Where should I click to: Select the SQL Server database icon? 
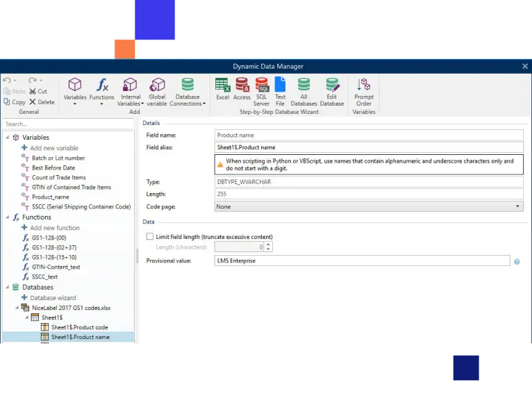click(x=261, y=89)
